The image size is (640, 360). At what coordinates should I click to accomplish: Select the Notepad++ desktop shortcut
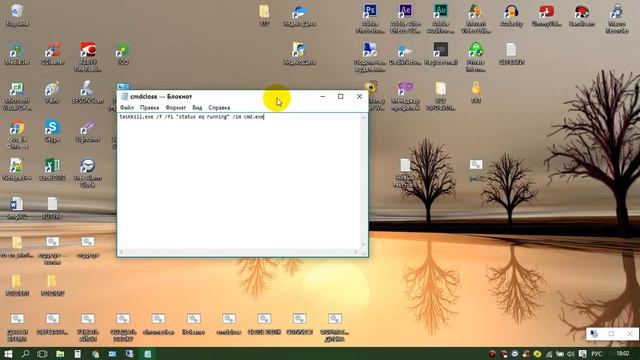pyautogui.click(x=17, y=169)
